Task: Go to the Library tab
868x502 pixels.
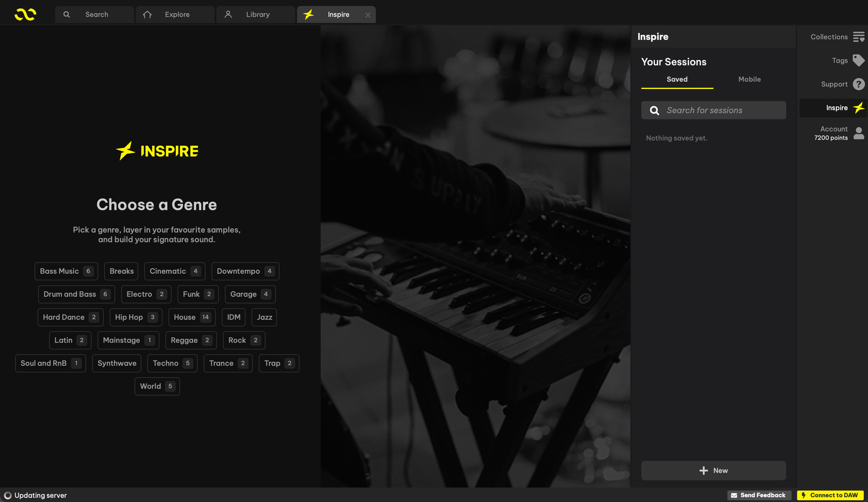Action: (x=256, y=15)
